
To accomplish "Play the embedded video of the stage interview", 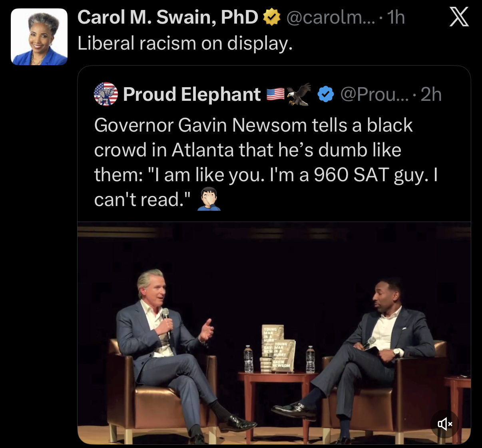I will (274, 333).
